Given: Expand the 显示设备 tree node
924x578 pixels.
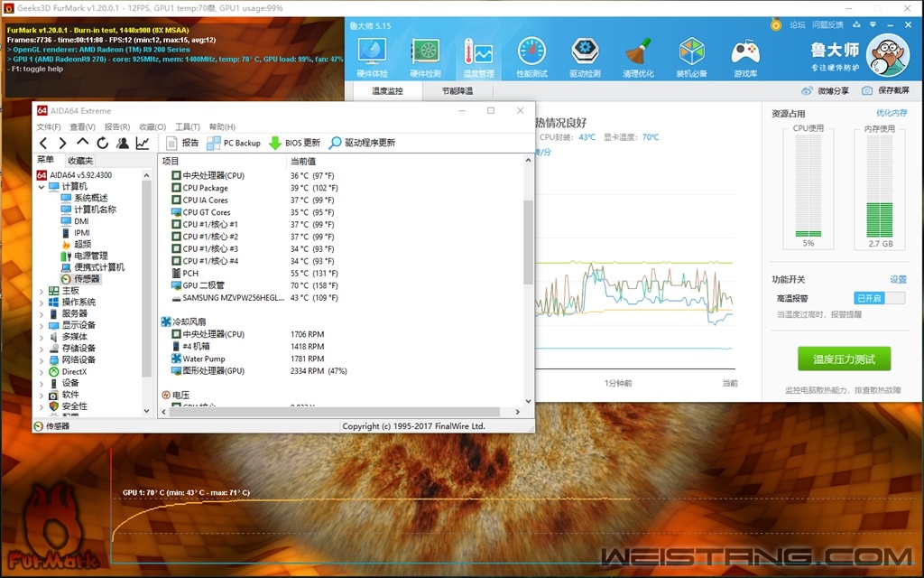Looking at the screenshot, I should click(x=42, y=325).
